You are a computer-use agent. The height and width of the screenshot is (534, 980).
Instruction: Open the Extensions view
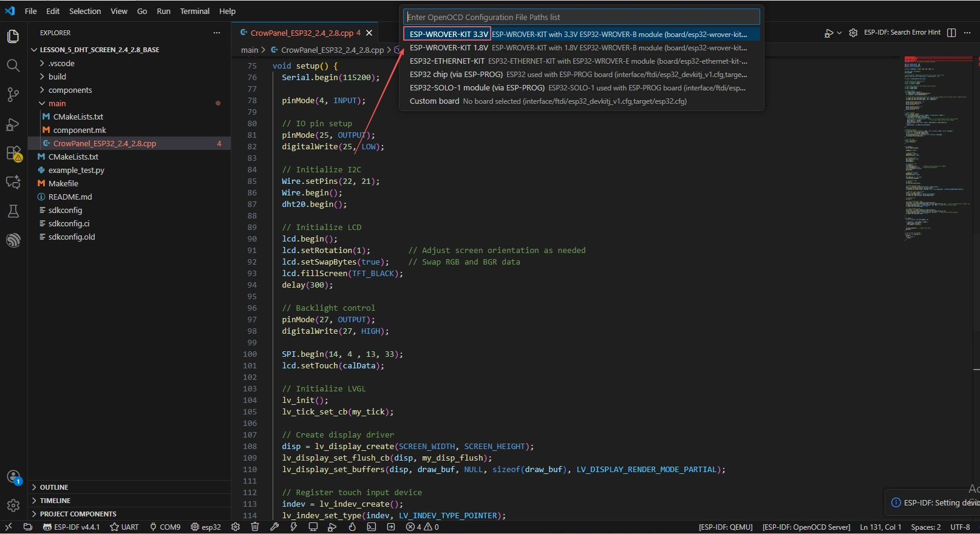point(13,153)
